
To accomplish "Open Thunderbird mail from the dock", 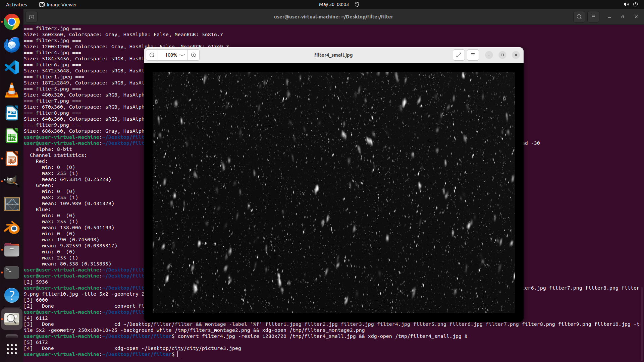I will tap(12, 45).
